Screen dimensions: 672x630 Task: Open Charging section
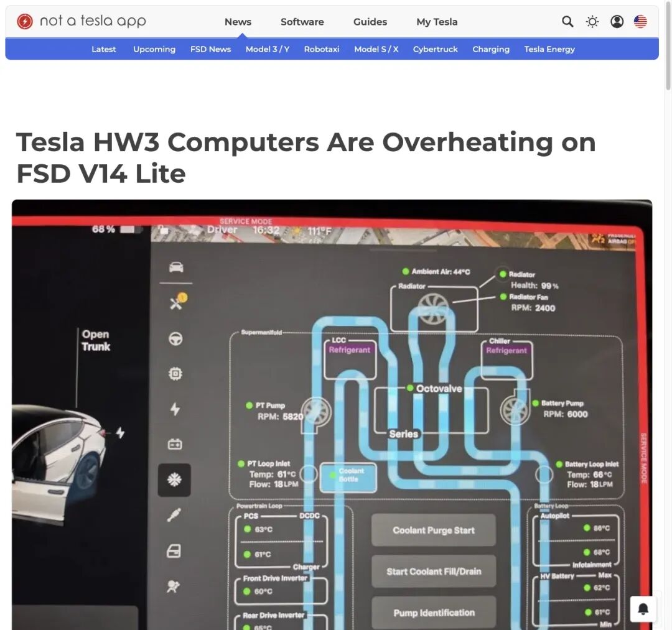(x=491, y=49)
